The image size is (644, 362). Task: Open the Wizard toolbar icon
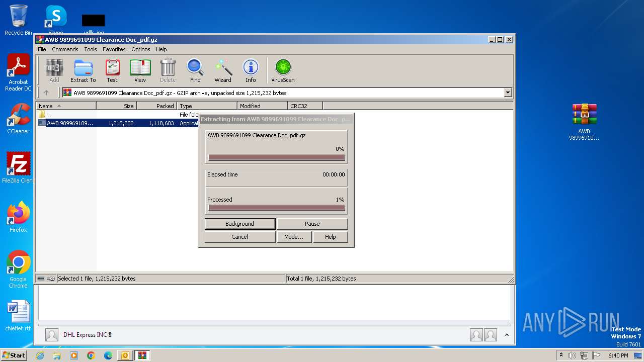(223, 71)
